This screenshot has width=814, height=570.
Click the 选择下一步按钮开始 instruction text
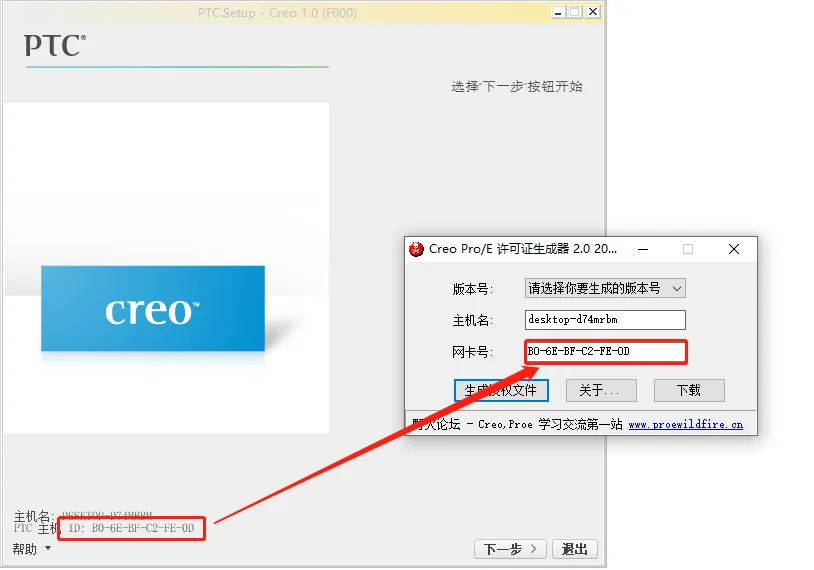[x=517, y=87]
